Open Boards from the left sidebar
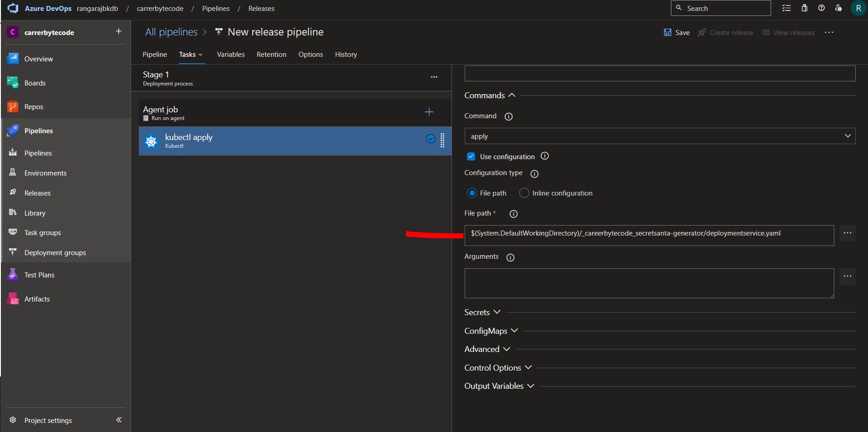The height and width of the screenshot is (432, 868). click(35, 83)
